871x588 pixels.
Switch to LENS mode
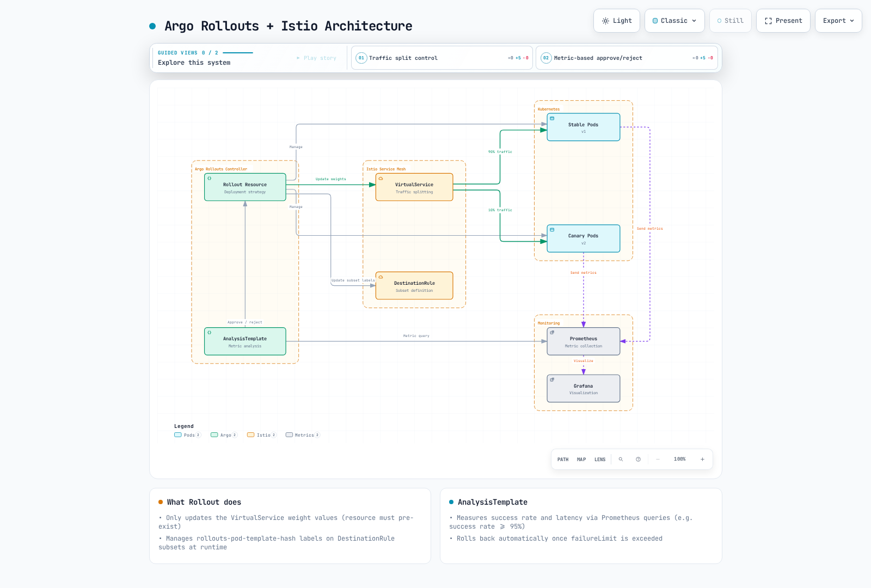(600, 460)
